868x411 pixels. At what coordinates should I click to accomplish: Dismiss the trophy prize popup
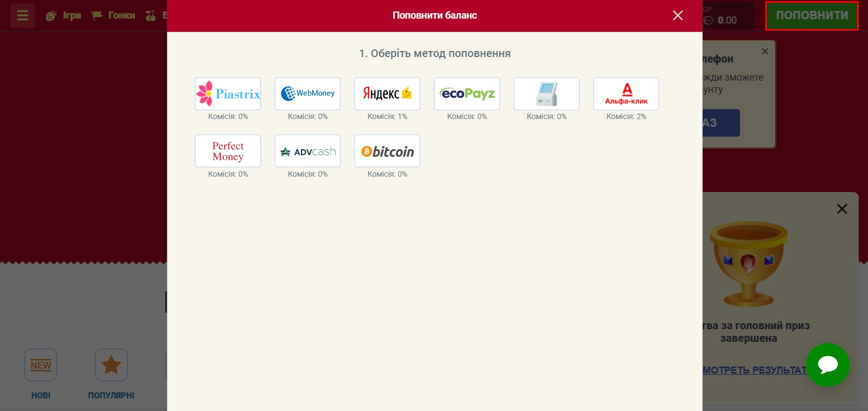click(842, 209)
